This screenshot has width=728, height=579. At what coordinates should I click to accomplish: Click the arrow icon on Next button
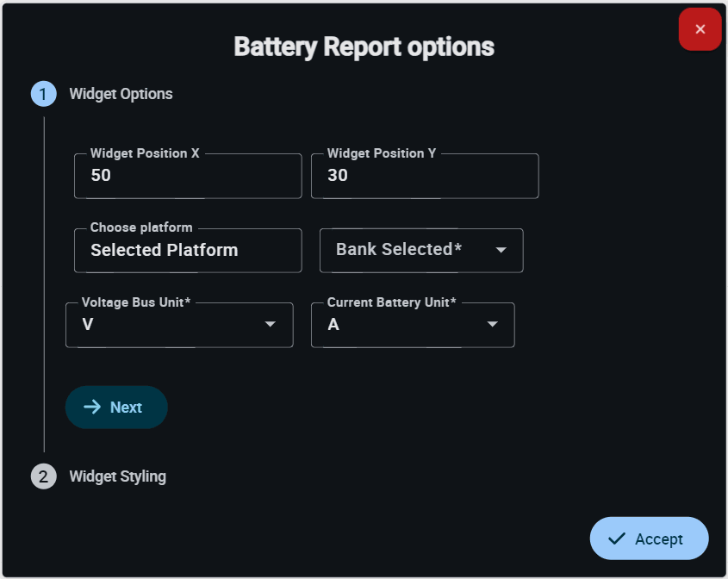(92, 407)
